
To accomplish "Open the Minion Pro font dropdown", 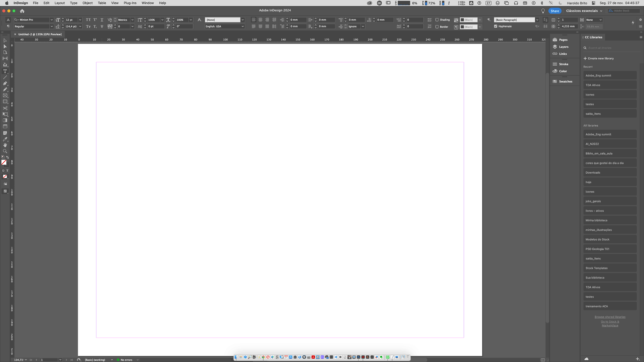I will coord(51,20).
